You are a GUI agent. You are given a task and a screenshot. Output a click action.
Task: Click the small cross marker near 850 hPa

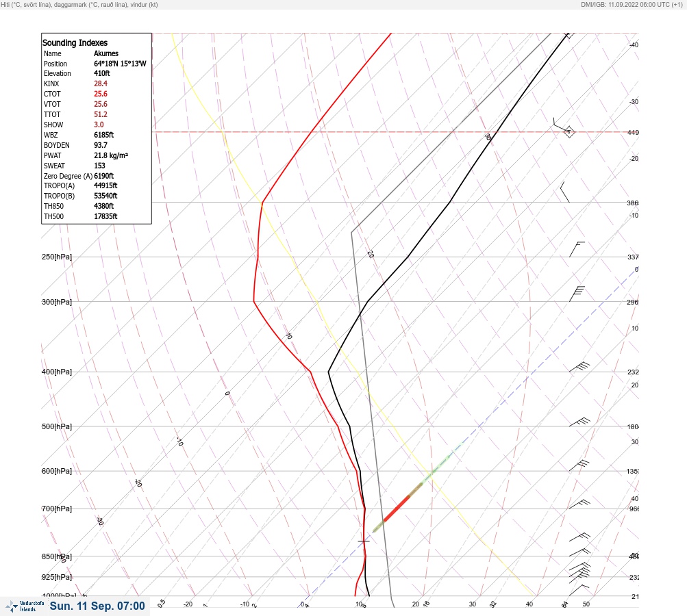click(x=364, y=541)
